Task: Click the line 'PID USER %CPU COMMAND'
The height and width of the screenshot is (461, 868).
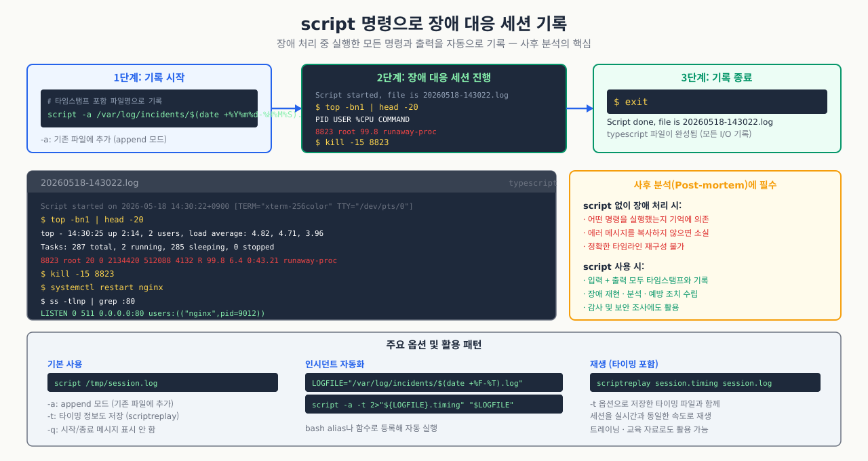Action: [x=362, y=119]
